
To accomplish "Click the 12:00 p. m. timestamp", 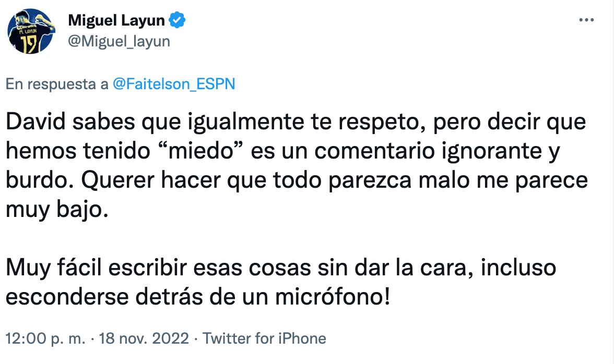I will tap(45, 338).
